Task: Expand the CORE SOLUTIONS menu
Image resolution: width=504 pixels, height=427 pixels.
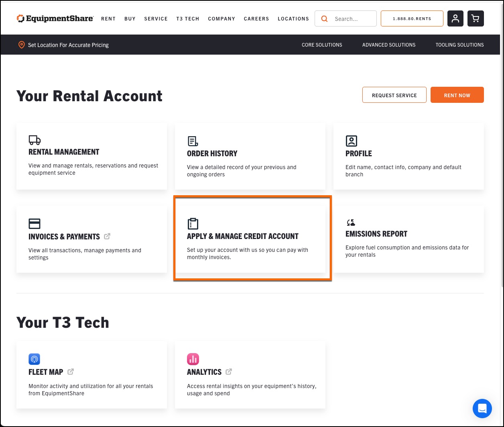Action: pos(322,45)
